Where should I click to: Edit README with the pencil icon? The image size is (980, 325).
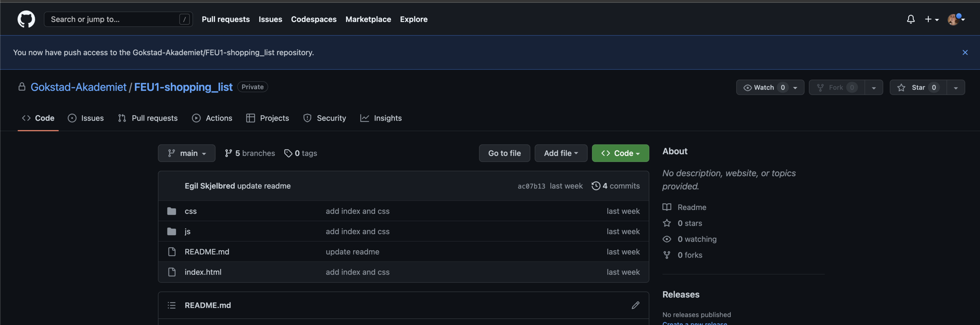(x=635, y=305)
